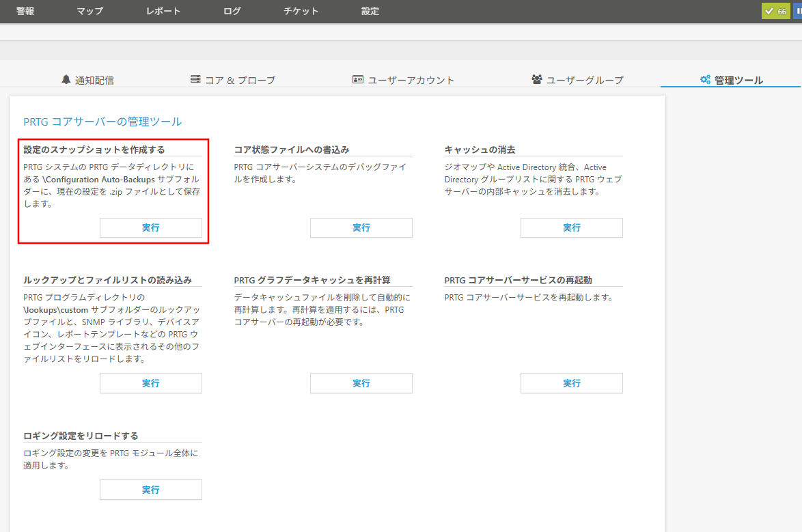
Task: Click 実行 under キャッシュの消去
Action: (572, 227)
